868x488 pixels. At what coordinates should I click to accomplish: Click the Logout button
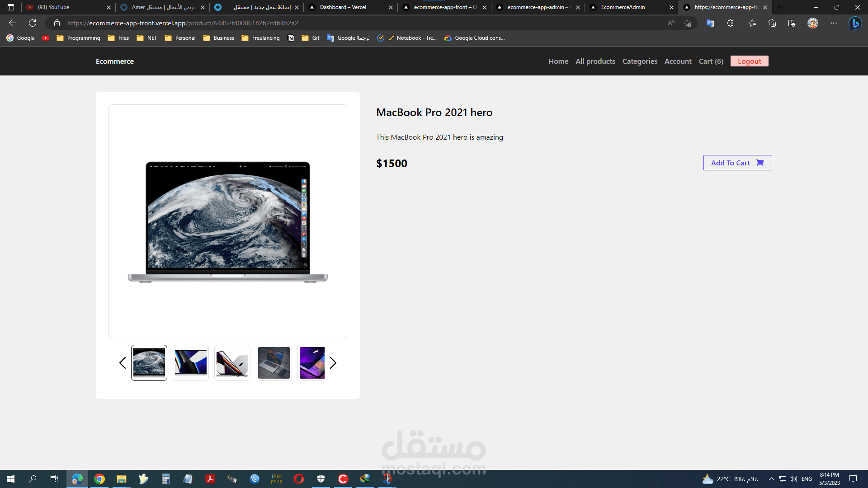coord(749,61)
